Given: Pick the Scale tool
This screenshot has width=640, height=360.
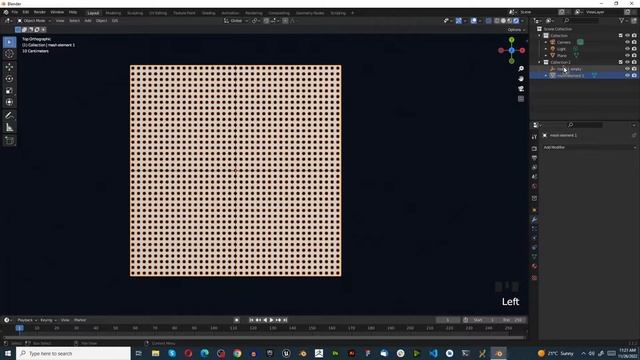Looking at the screenshot, I should 9,91.
